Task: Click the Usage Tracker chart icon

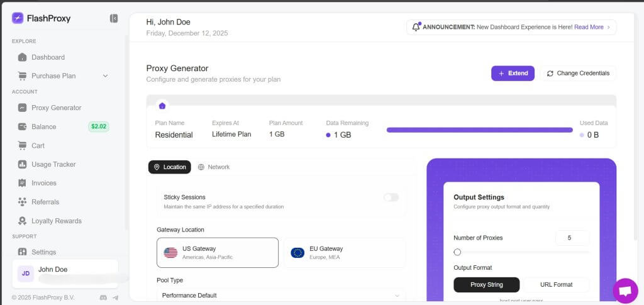Action: [x=23, y=164]
